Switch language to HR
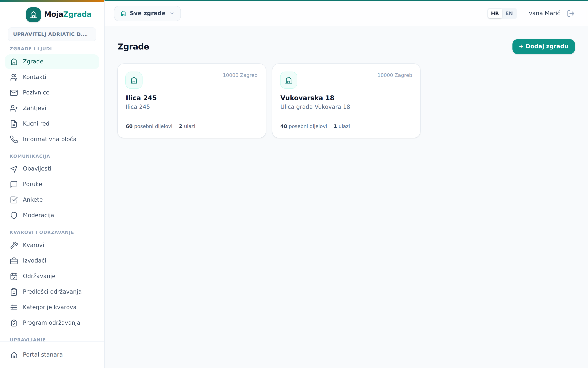 pyautogui.click(x=495, y=13)
